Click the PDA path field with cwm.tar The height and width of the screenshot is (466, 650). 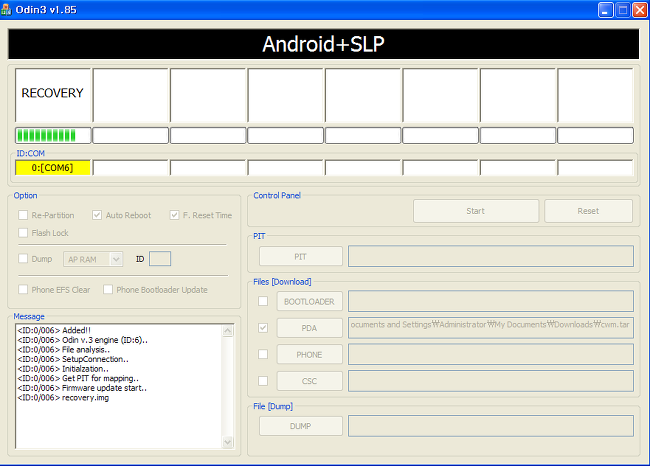coord(491,328)
